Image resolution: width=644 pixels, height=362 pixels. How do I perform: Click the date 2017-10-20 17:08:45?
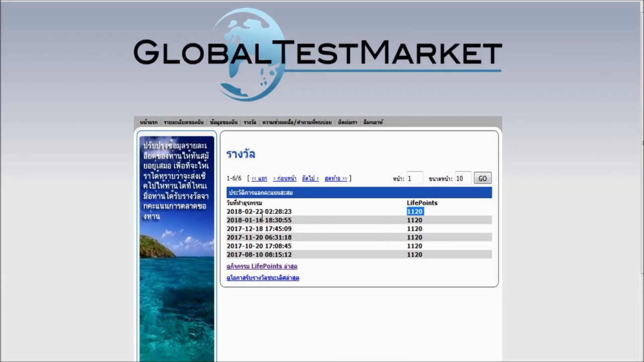tap(259, 246)
